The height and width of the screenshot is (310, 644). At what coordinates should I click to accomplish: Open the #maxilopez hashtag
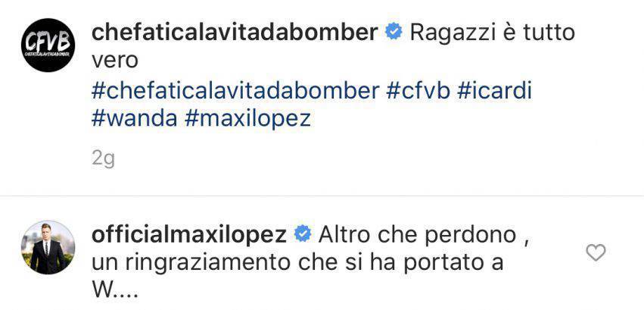tap(247, 120)
